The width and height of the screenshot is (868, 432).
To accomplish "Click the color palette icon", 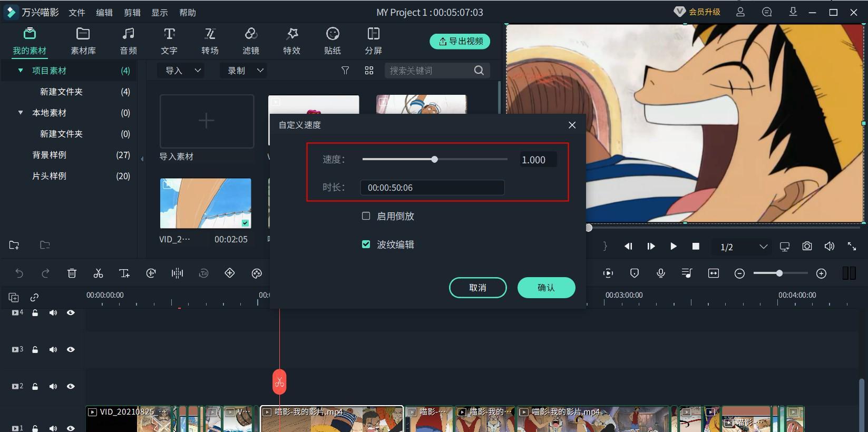I will [257, 273].
